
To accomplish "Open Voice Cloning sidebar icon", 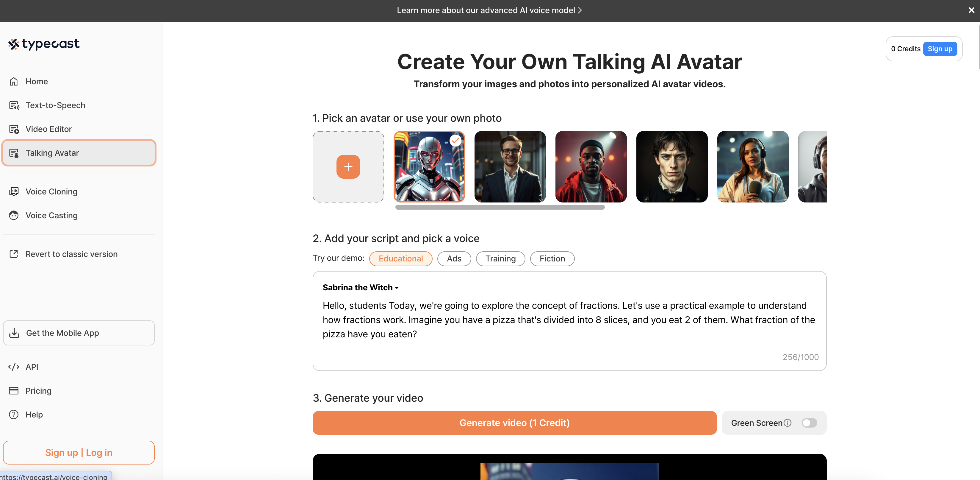I will point(14,191).
